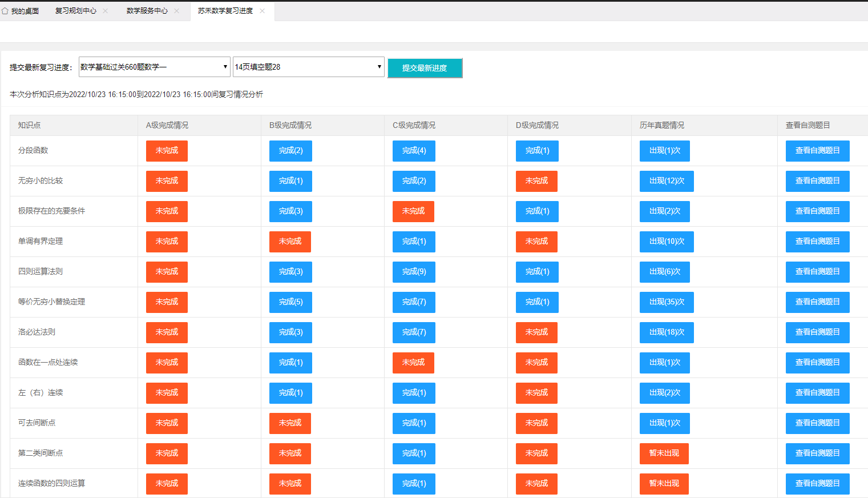868x498 pixels.
Task: Open 查看自测题目 for 可去间断点
Action: [x=817, y=423]
